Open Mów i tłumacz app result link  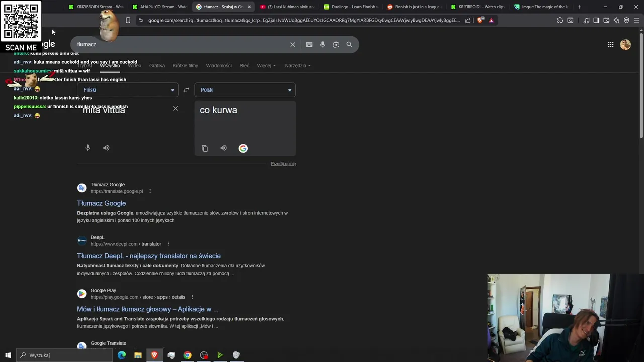(148, 309)
